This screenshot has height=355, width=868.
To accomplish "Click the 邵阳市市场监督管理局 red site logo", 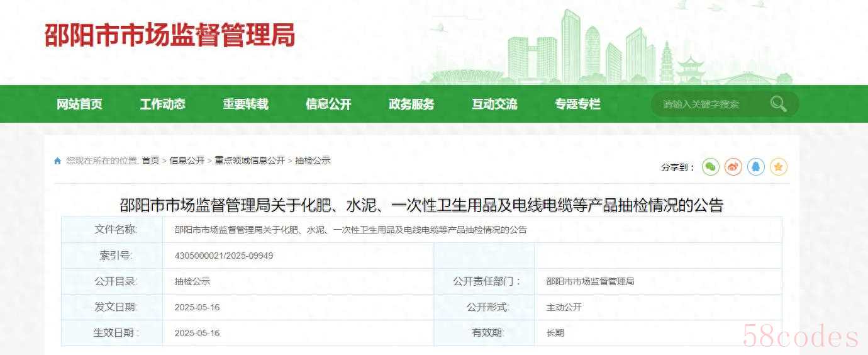I will coord(170,35).
